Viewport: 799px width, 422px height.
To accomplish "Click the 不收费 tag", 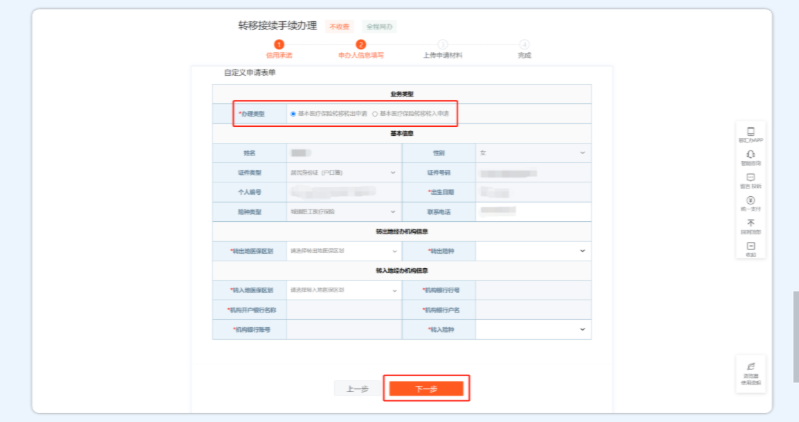I will pyautogui.click(x=339, y=27).
